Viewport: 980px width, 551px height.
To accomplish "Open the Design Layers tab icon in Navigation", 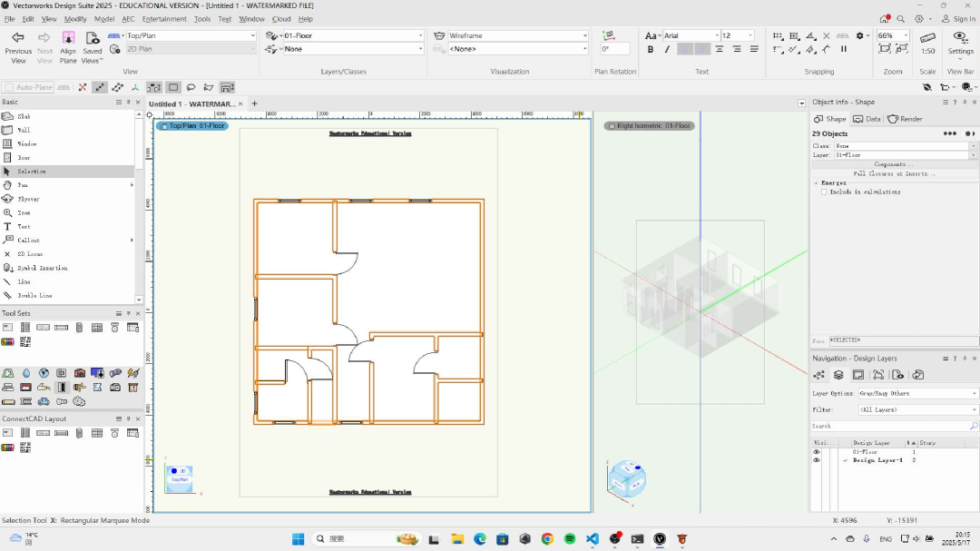I will pyautogui.click(x=838, y=375).
